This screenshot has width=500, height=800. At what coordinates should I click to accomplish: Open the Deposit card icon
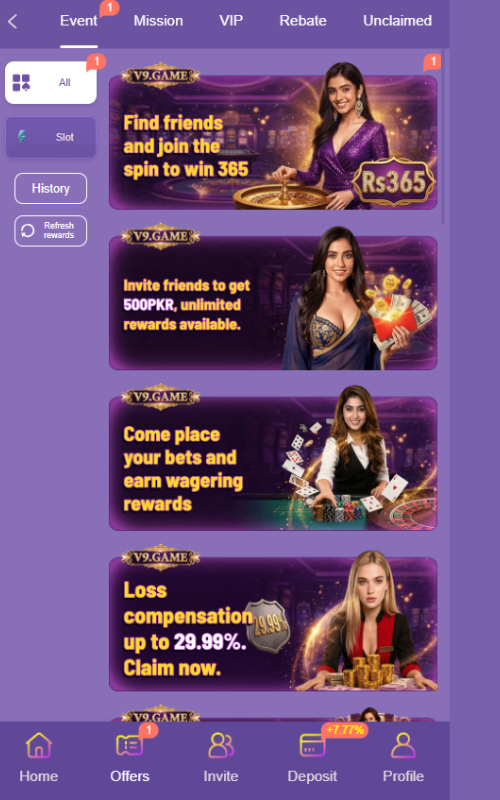(312, 745)
